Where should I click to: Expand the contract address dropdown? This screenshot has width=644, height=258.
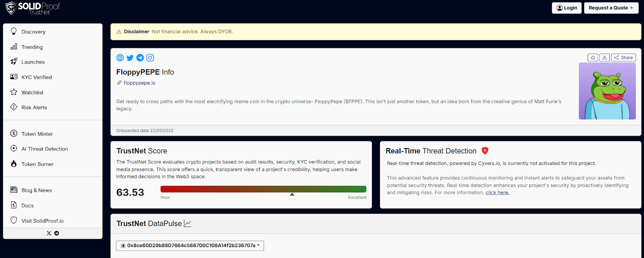coord(190,246)
